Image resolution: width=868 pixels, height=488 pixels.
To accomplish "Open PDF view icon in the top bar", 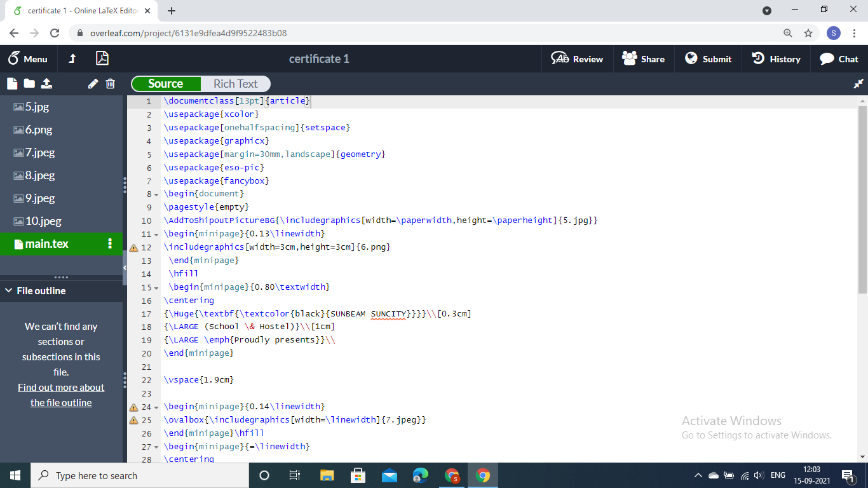I will [102, 59].
